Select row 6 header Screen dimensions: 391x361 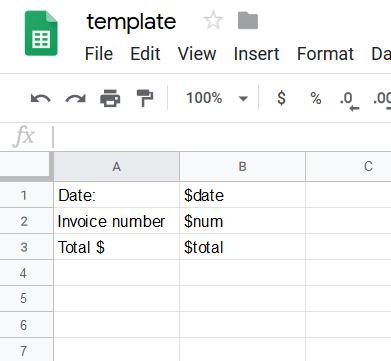tap(26, 325)
